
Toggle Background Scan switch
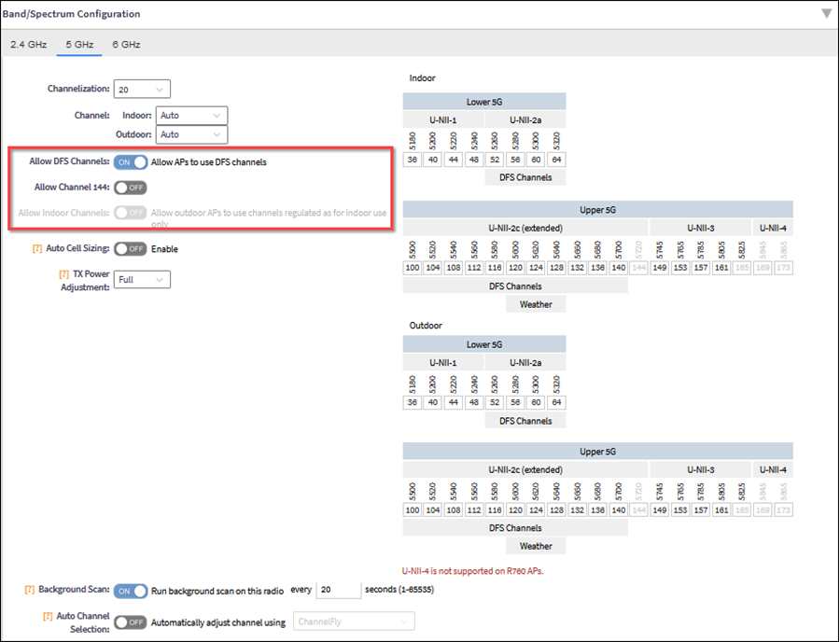point(130,591)
